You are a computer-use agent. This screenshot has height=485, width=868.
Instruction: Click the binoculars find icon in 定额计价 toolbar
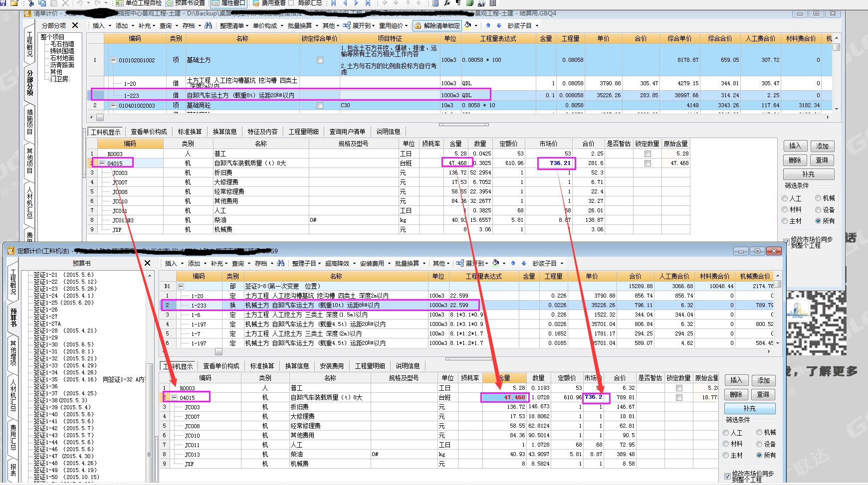[x=280, y=263]
